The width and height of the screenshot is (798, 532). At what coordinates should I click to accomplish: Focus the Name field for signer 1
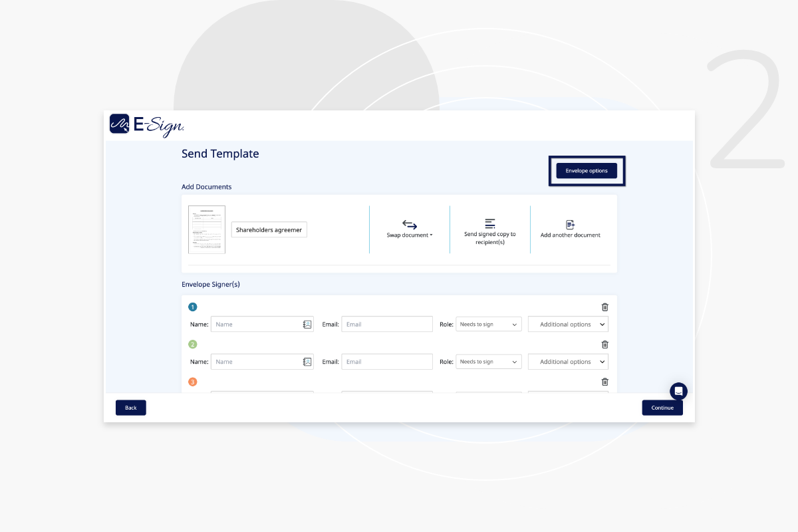pyautogui.click(x=262, y=324)
